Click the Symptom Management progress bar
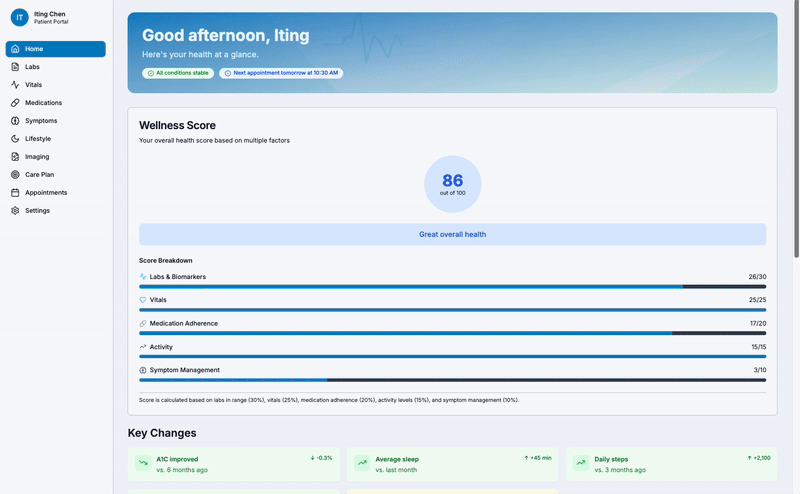Screen dimensions: 800x494 [x=453, y=380]
